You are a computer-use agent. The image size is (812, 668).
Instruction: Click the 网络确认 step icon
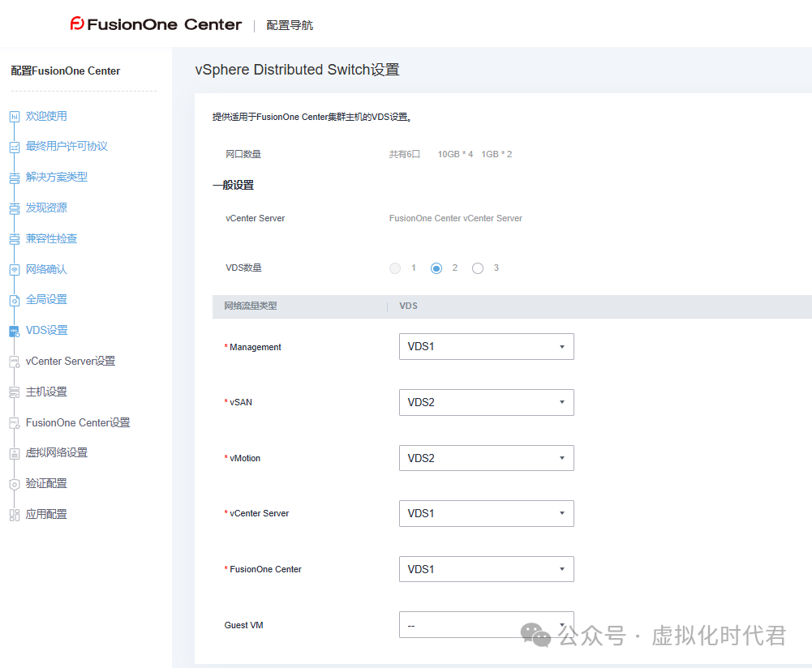15,270
